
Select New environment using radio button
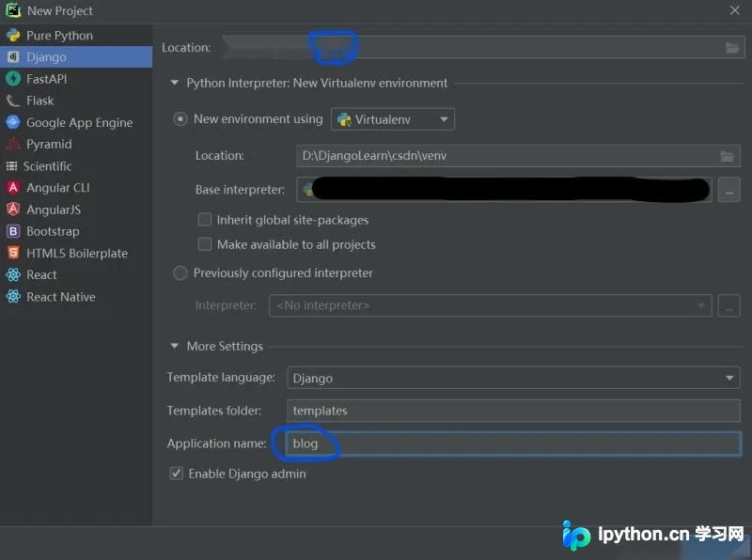180,119
